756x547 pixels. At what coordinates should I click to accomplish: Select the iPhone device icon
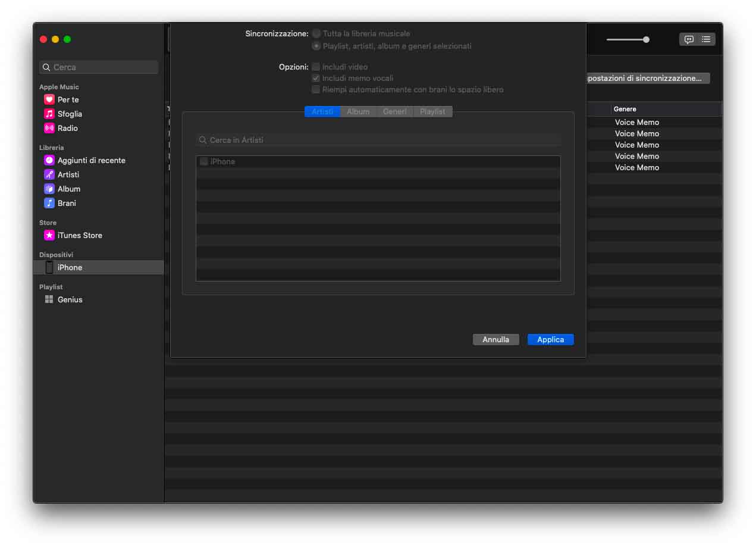click(49, 267)
